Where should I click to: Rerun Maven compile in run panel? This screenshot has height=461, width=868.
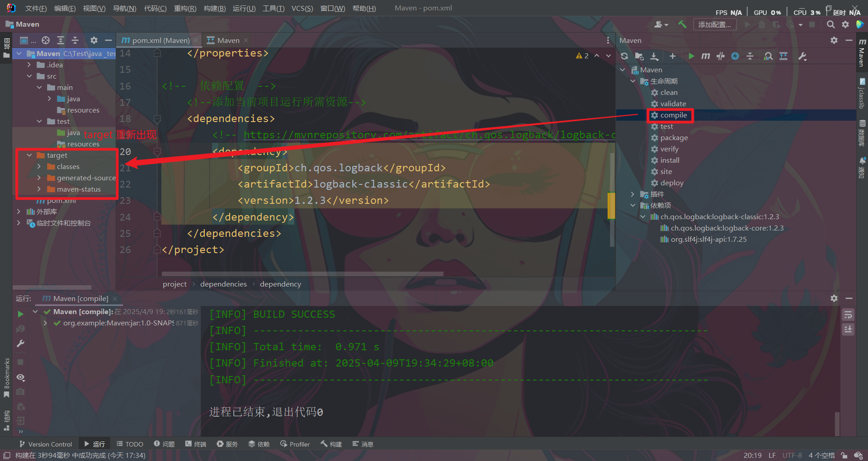coord(20,314)
